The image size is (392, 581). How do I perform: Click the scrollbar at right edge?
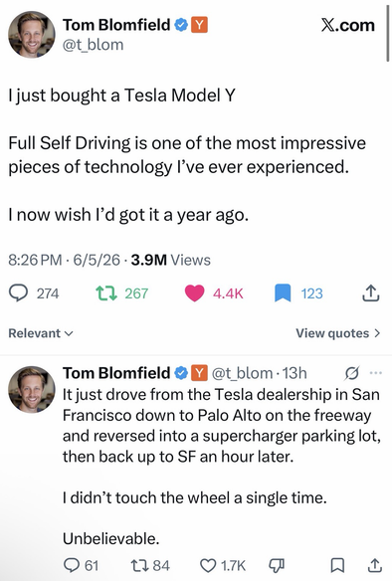[x=388, y=35]
